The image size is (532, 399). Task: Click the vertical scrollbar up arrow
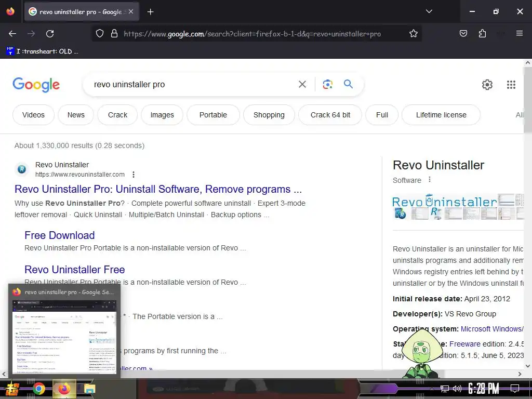[x=528, y=63]
